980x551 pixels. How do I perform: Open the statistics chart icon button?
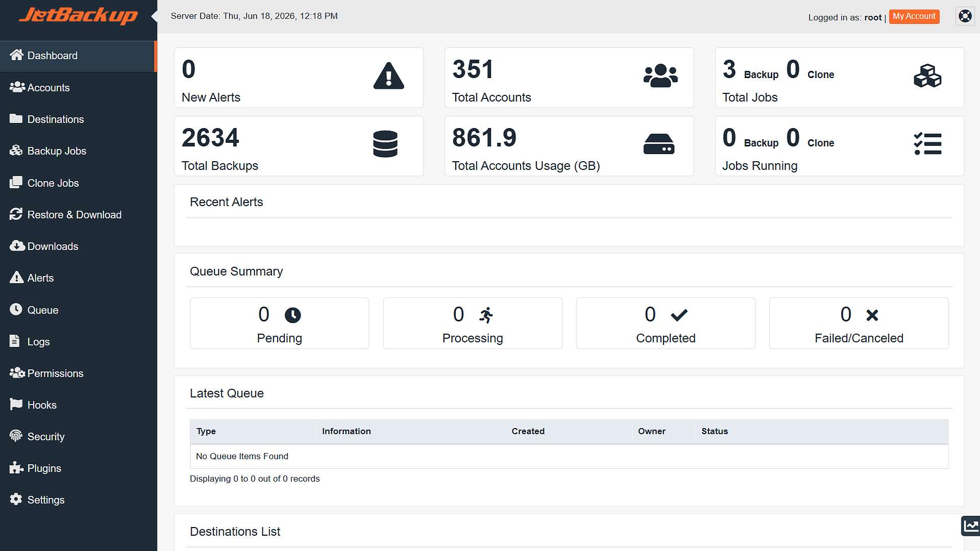tap(970, 526)
